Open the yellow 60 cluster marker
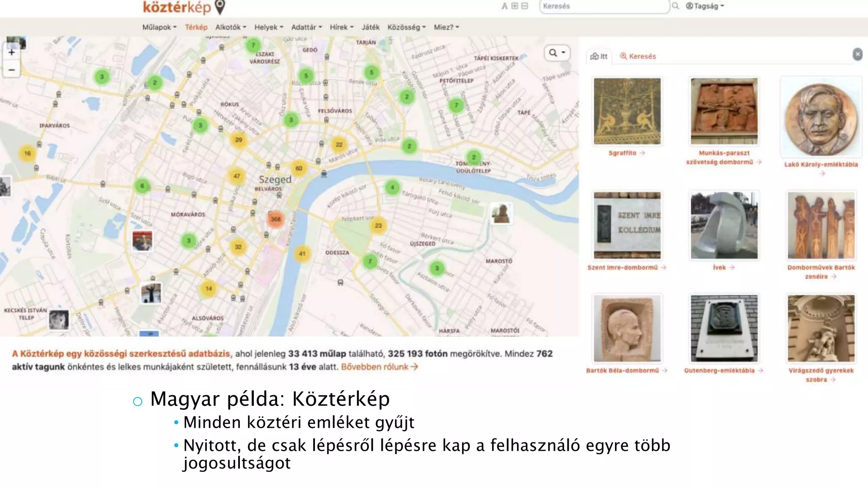The image size is (868, 488). [299, 168]
